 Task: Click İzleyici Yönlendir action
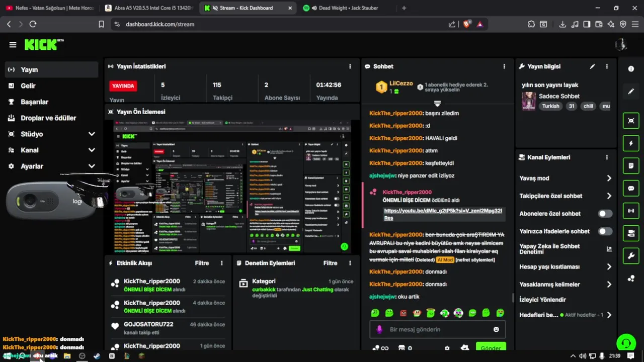tap(542, 300)
